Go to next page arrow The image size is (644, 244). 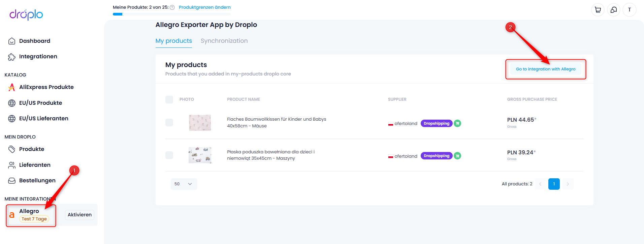click(568, 184)
